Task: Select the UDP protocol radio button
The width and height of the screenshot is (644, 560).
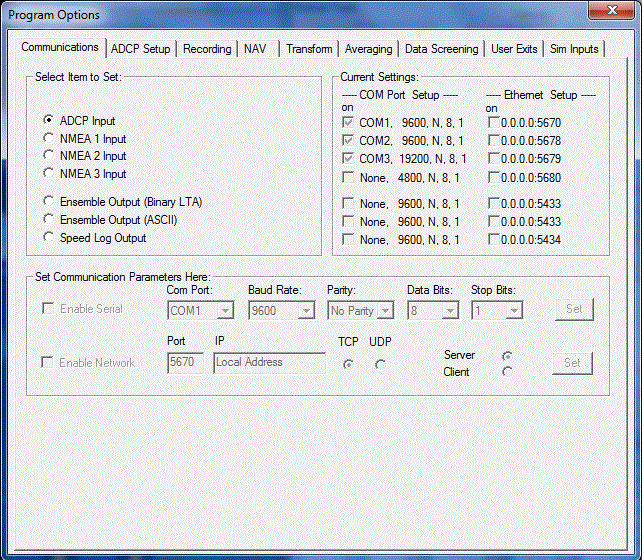Action: point(379,364)
